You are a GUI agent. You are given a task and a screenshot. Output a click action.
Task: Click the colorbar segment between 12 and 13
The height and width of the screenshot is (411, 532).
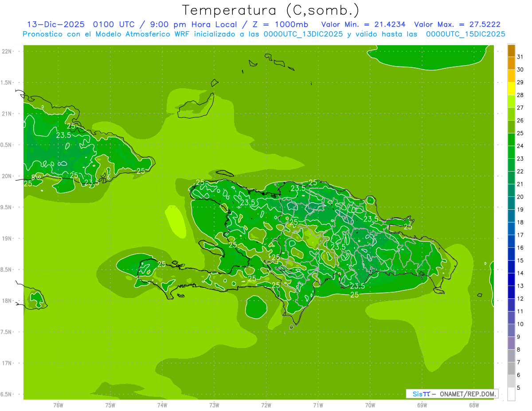point(511,292)
